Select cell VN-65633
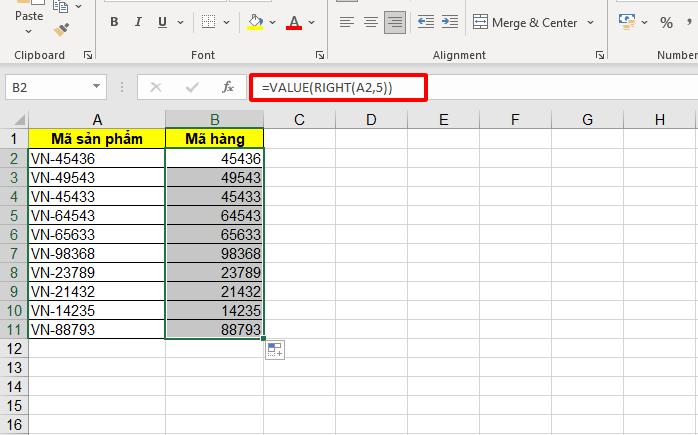This screenshot has width=698, height=435. pyautogui.click(x=97, y=234)
